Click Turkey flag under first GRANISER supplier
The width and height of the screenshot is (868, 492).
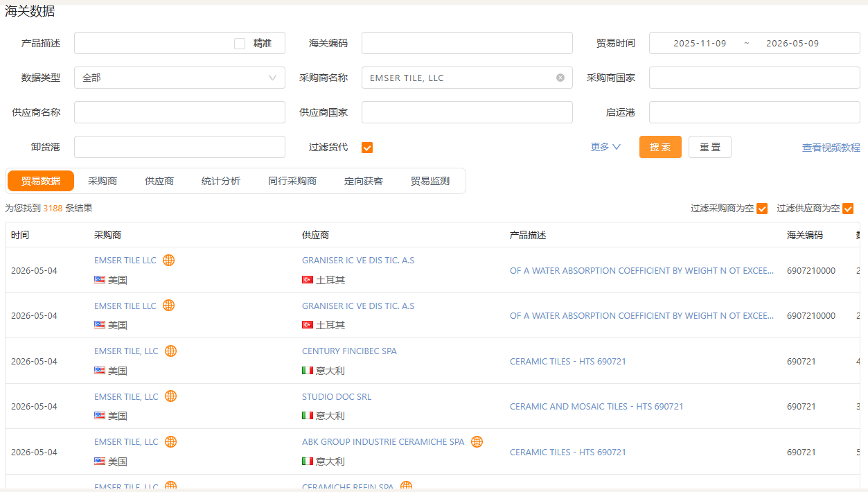pyautogui.click(x=308, y=280)
